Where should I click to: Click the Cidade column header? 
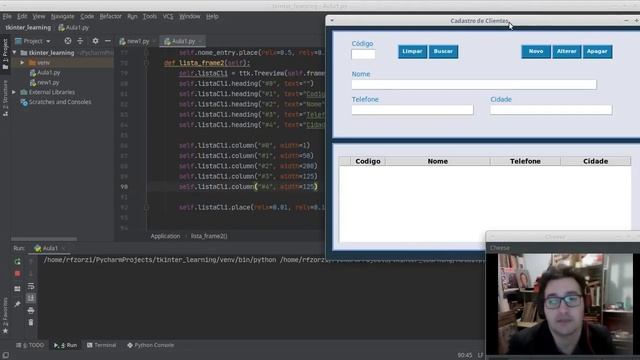[596, 161]
